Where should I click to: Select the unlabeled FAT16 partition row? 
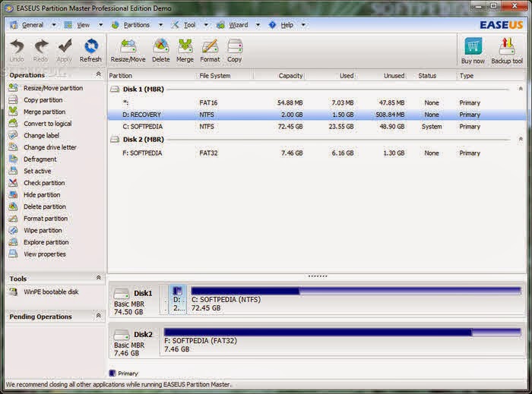click(317, 102)
